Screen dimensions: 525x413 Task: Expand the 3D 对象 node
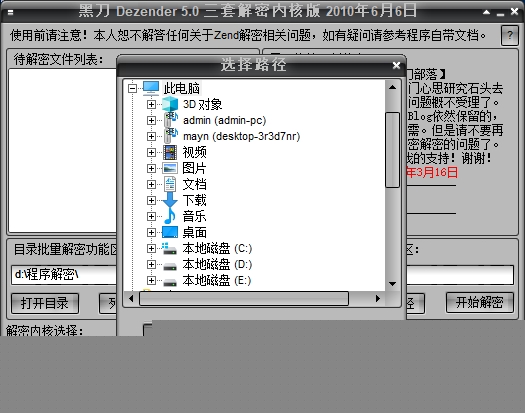pos(151,105)
